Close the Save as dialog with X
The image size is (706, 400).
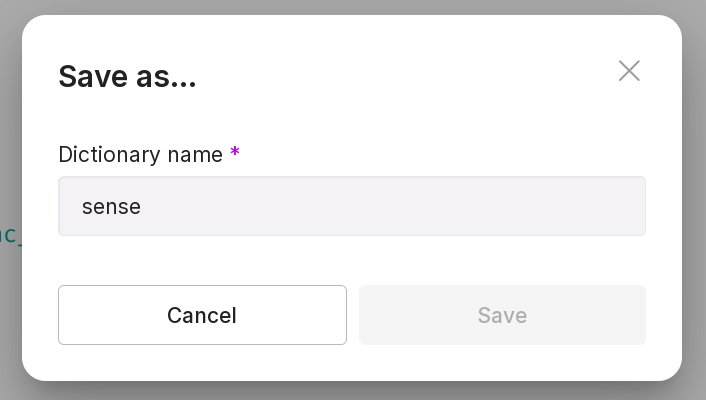629,71
